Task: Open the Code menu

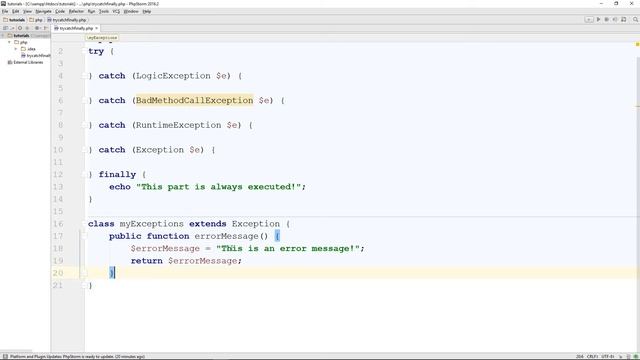Action: coord(60,11)
